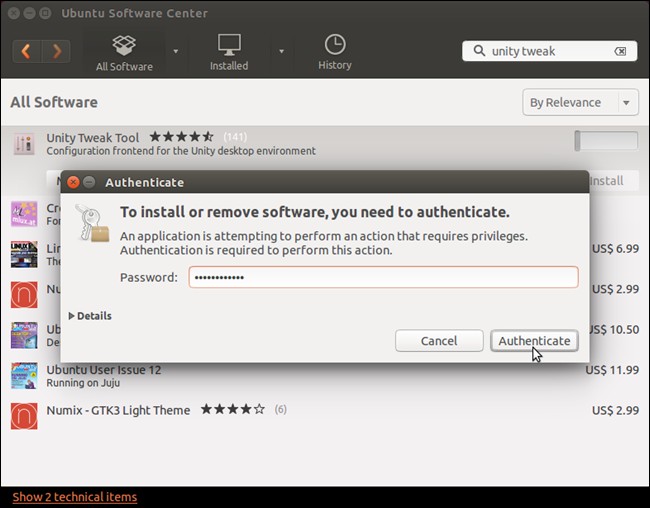This screenshot has width=650, height=508.
Task: Click the Linux magazine cover thumbnail
Action: click(x=24, y=254)
